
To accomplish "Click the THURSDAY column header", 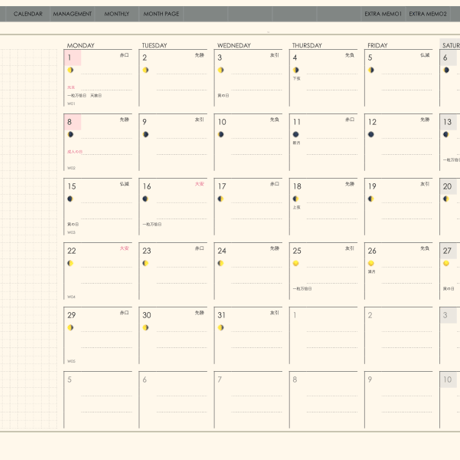I will click(x=307, y=45).
